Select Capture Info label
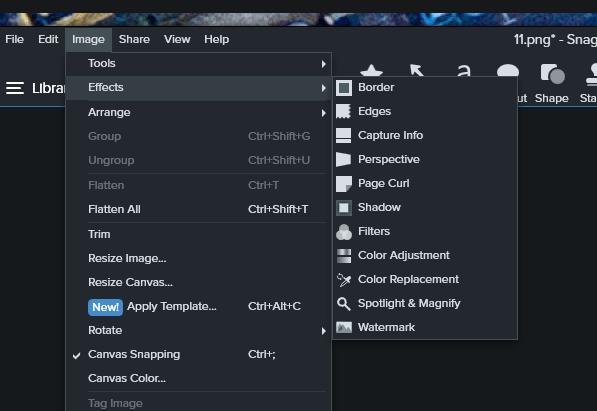 pyautogui.click(x=391, y=135)
